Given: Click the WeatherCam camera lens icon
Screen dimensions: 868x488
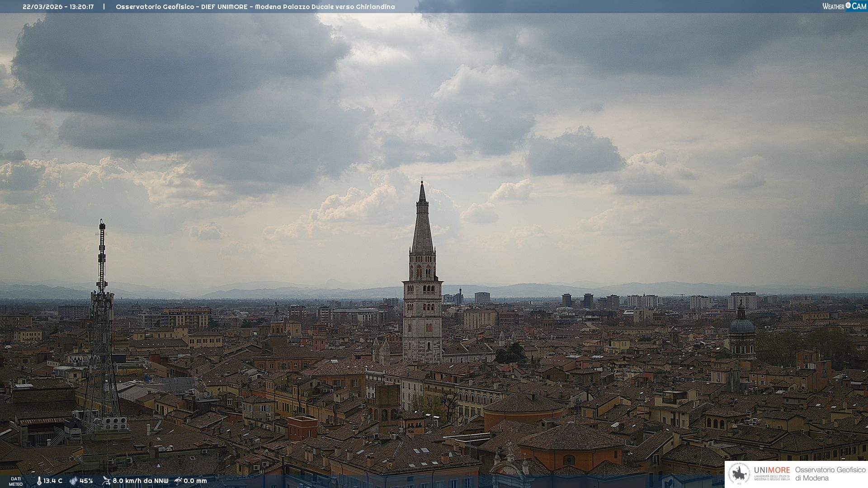Looking at the screenshot, I should (x=848, y=5).
